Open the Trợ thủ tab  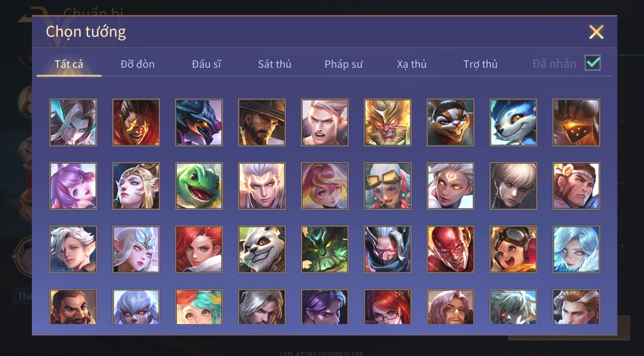coord(480,64)
